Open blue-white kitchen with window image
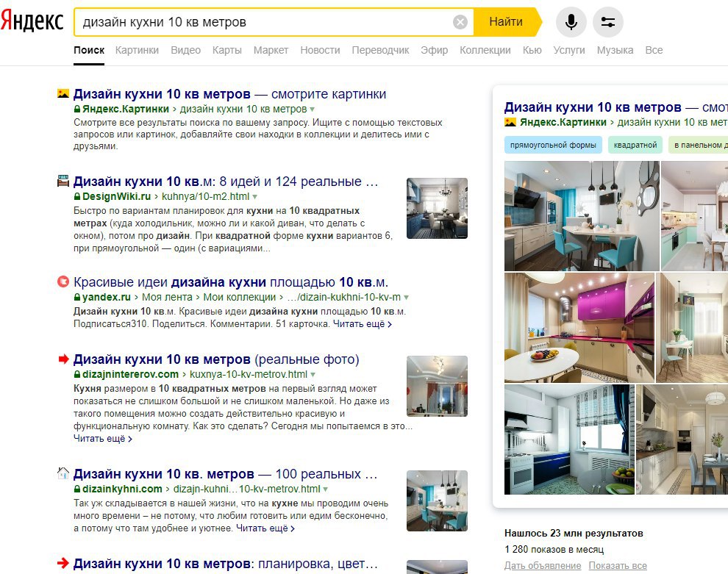728x574 pixels. 569,440
